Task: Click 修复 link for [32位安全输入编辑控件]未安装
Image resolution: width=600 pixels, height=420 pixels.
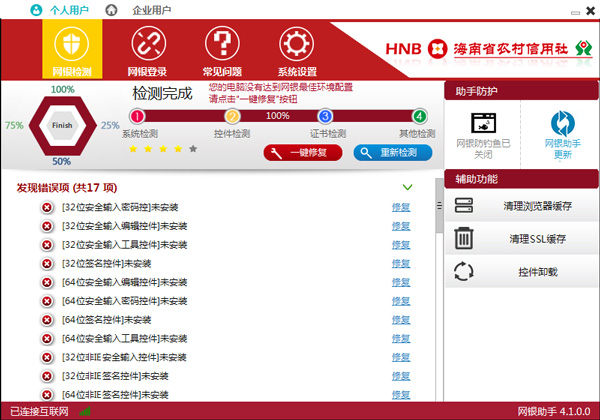Action: (x=401, y=226)
